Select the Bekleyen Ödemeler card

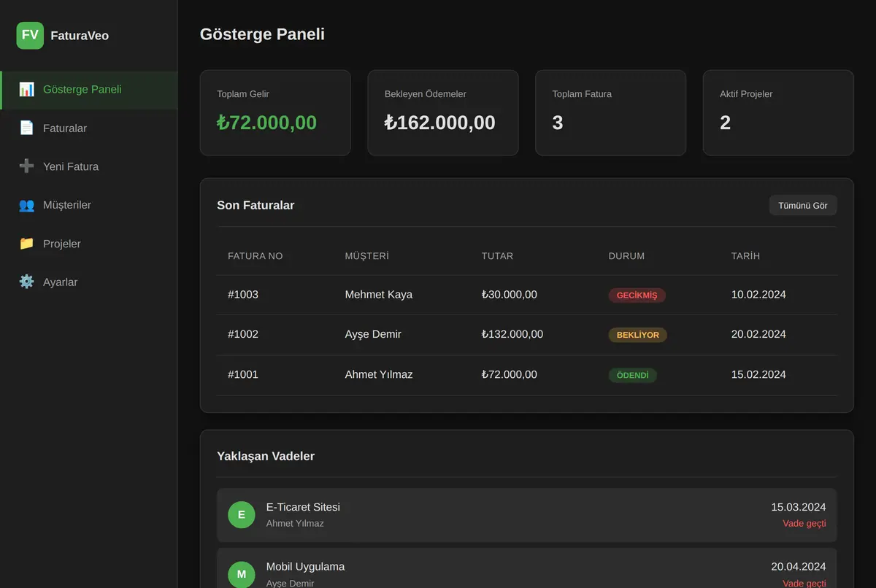point(443,113)
